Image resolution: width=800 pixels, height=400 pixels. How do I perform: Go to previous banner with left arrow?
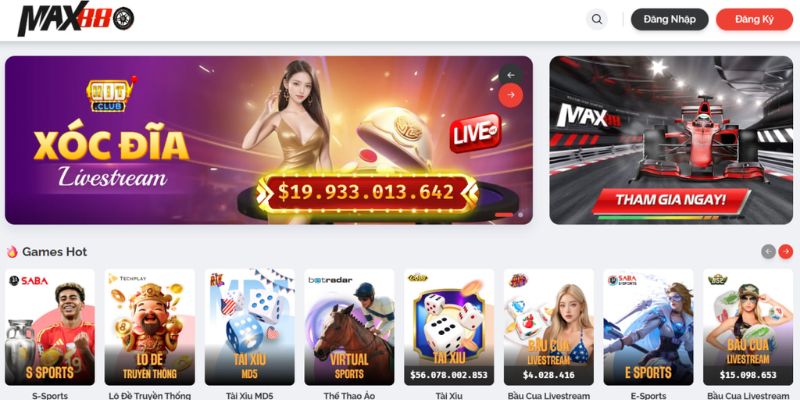(511, 75)
